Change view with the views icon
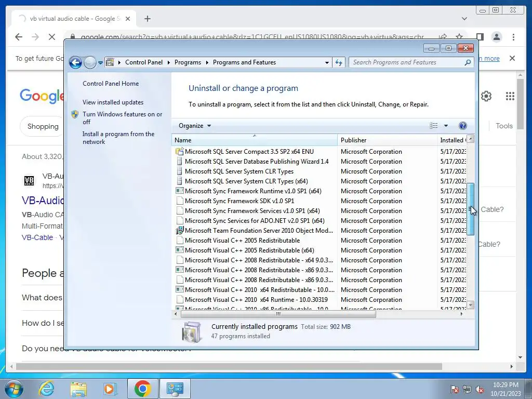This screenshot has width=532, height=399. (433, 126)
